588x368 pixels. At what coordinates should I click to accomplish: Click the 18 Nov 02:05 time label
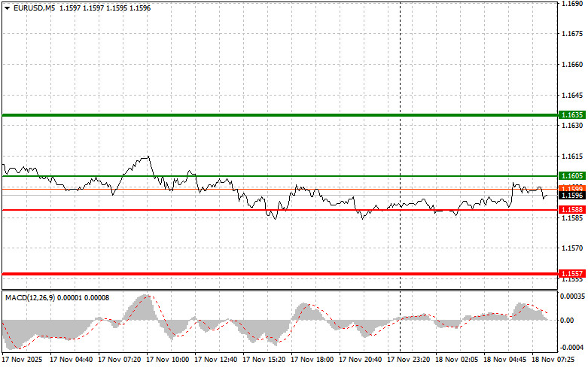pos(456,360)
